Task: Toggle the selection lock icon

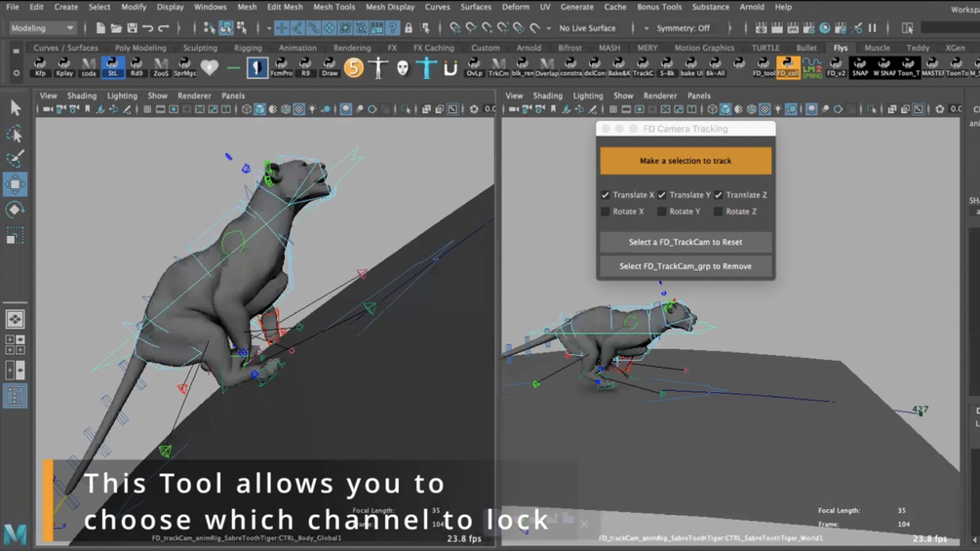Action: point(409,28)
